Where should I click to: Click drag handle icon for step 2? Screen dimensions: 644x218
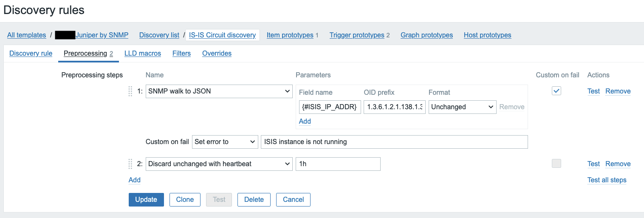pyautogui.click(x=130, y=164)
